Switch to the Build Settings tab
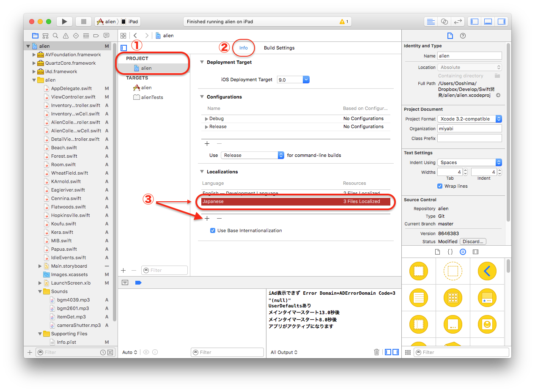 [x=279, y=48]
